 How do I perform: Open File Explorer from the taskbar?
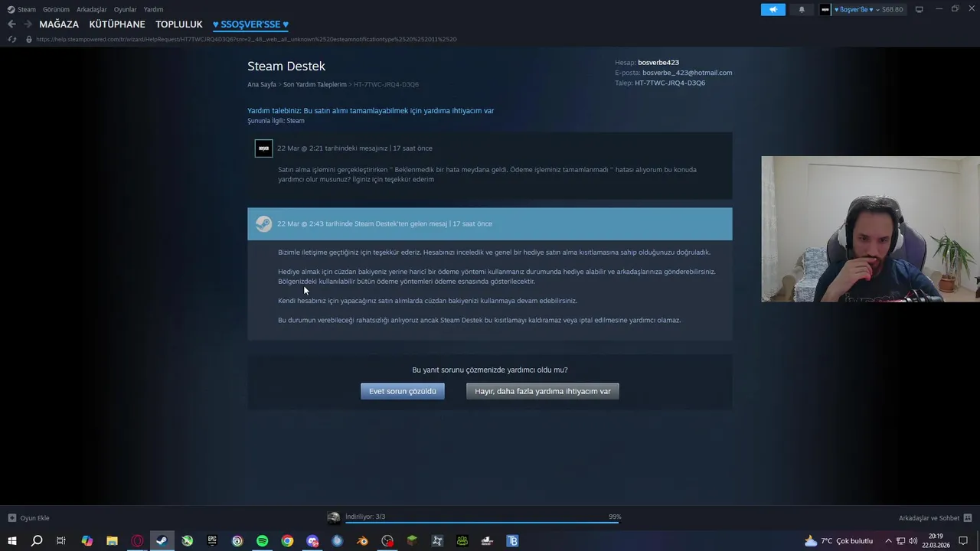pos(112,541)
